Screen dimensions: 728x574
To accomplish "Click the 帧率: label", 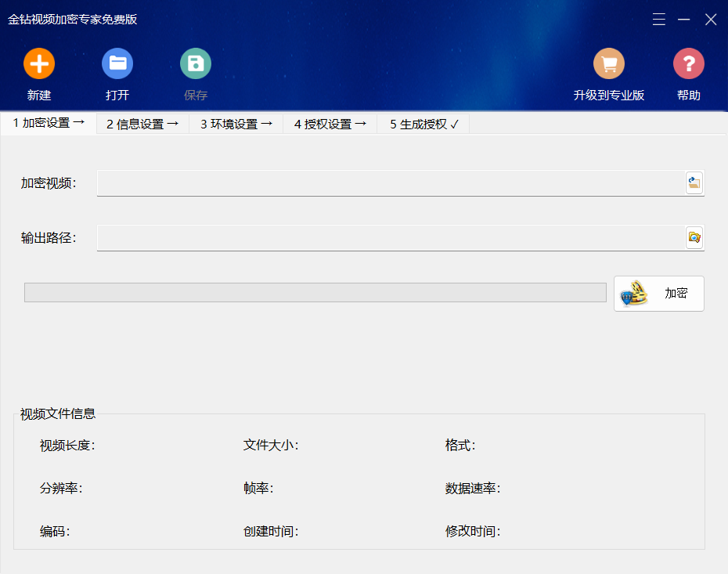I will [x=258, y=488].
